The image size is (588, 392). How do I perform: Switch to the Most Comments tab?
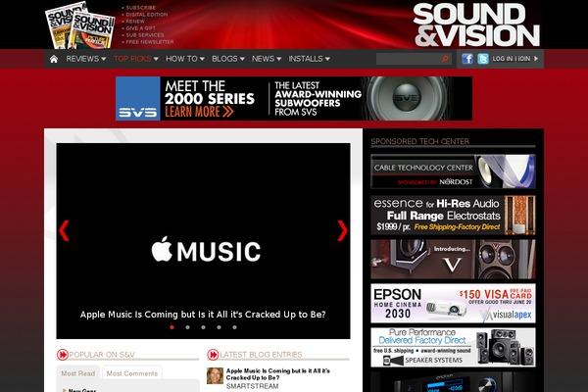tap(132, 373)
